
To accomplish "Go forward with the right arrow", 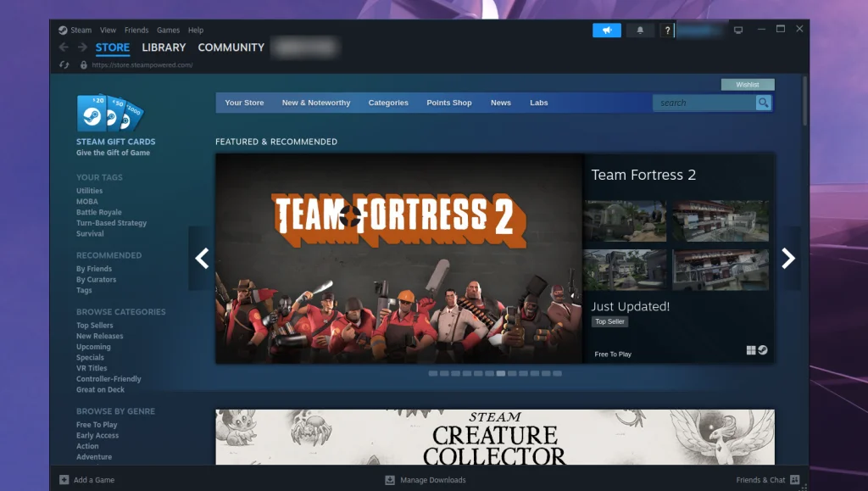I will point(82,47).
